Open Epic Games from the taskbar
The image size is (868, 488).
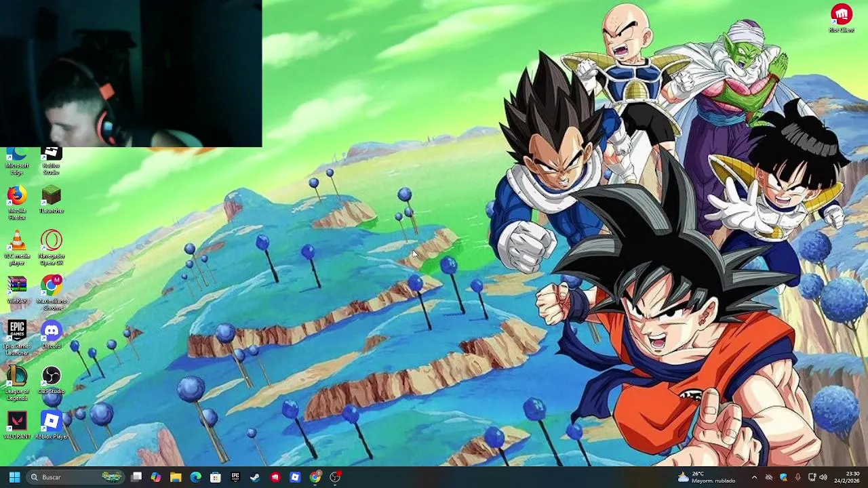[235, 477]
